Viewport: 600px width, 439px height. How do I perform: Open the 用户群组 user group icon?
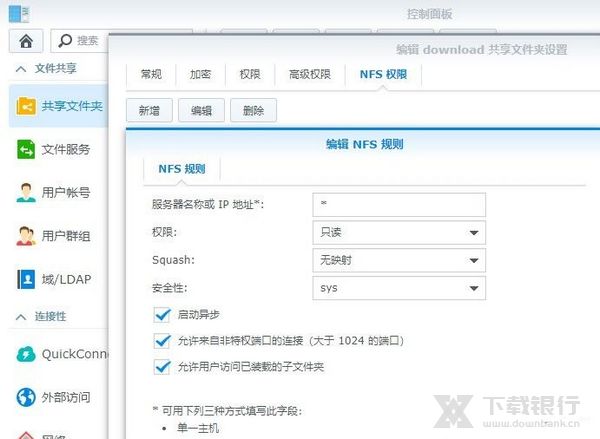tap(26, 236)
